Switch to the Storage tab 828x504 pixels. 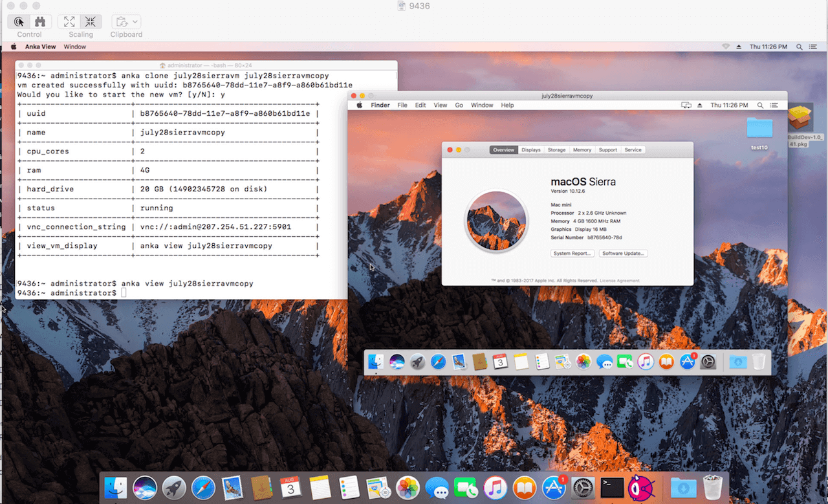(x=556, y=149)
